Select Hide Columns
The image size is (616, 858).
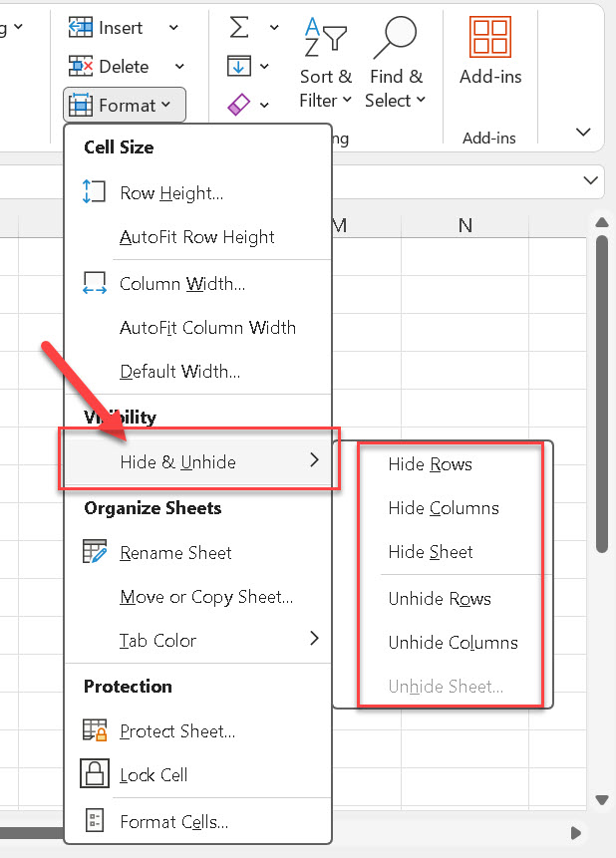point(444,508)
